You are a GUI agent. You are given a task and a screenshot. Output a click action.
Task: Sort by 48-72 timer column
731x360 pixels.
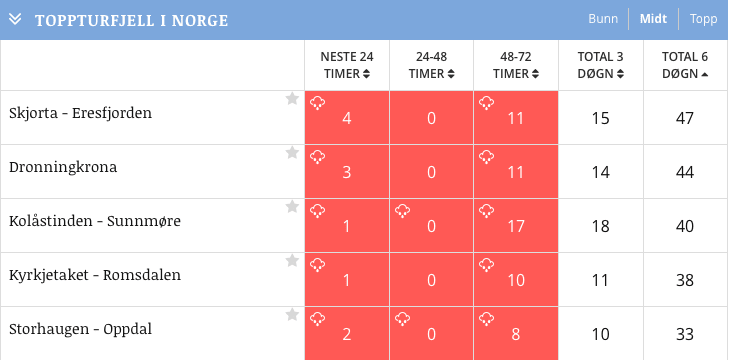(516, 65)
